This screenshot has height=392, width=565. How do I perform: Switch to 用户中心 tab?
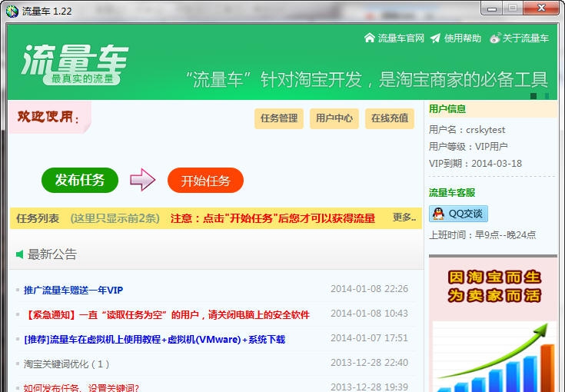tap(334, 118)
